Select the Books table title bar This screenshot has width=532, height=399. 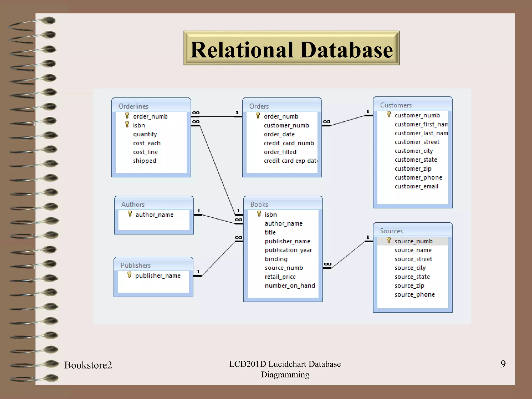pyautogui.click(x=283, y=204)
